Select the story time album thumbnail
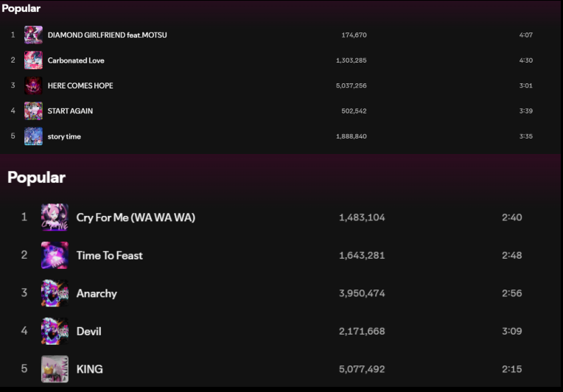 (33, 136)
